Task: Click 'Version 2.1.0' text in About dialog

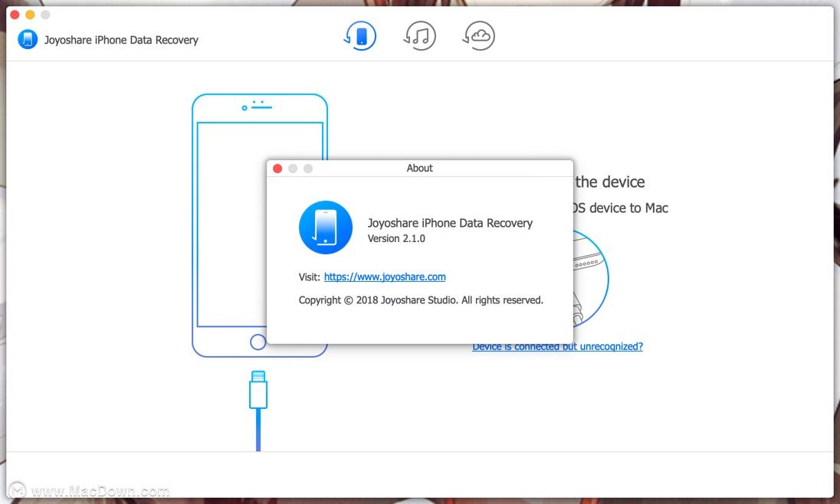Action: click(396, 238)
